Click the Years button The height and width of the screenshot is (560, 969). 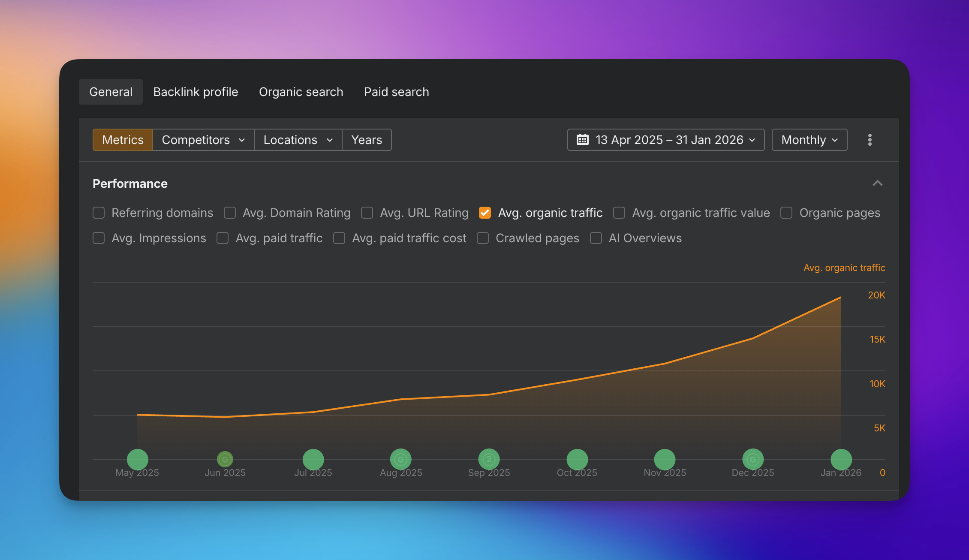pos(367,140)
